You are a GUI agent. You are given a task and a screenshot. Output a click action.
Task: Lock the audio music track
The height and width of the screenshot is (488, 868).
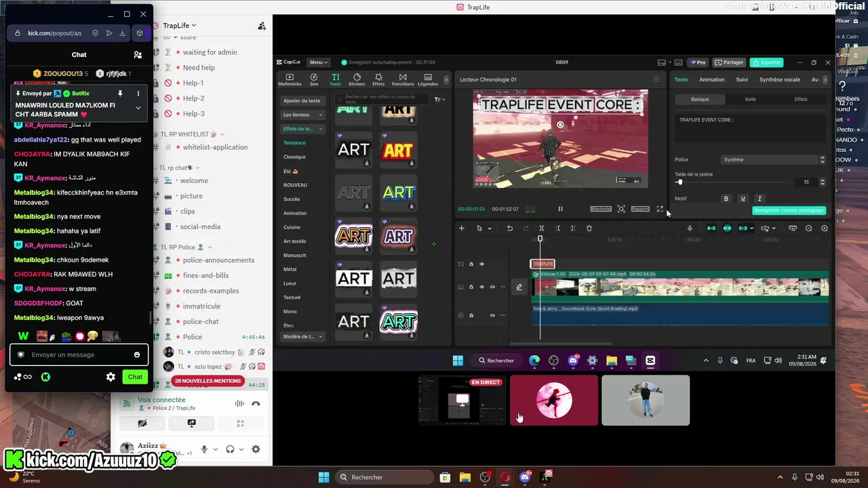471,315
